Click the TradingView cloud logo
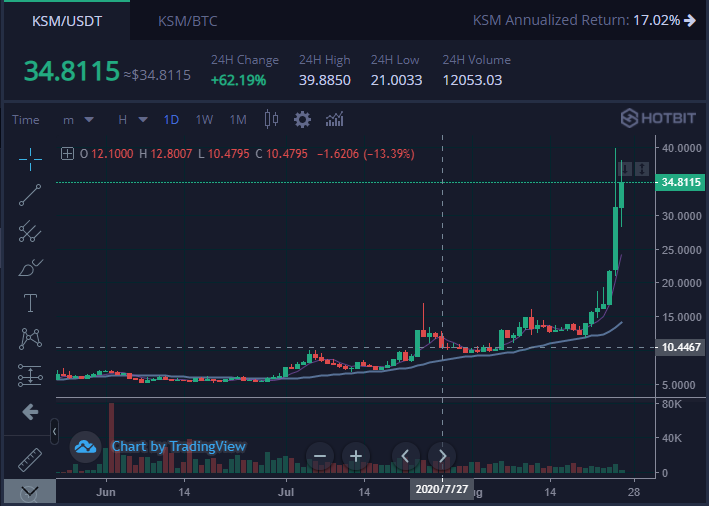The image size is (709, 506). (x=85, y=447)
